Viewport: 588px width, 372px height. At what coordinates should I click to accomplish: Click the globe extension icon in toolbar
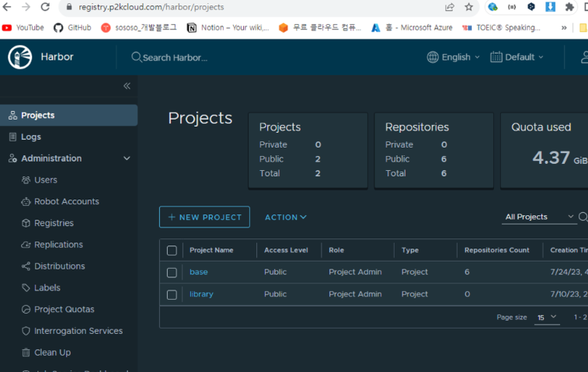[492, 7]
